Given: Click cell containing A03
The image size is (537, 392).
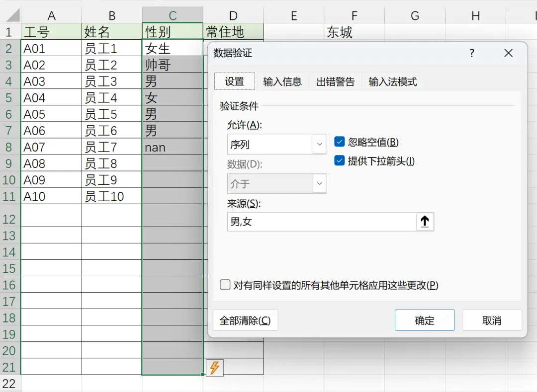Looking at the screenshot, I should (51, 81).
